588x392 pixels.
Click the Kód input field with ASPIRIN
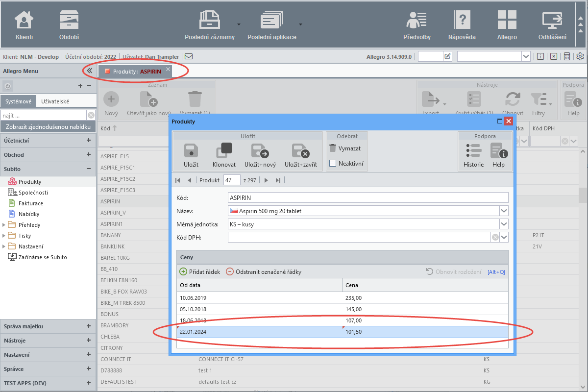(x=368, y=197)
